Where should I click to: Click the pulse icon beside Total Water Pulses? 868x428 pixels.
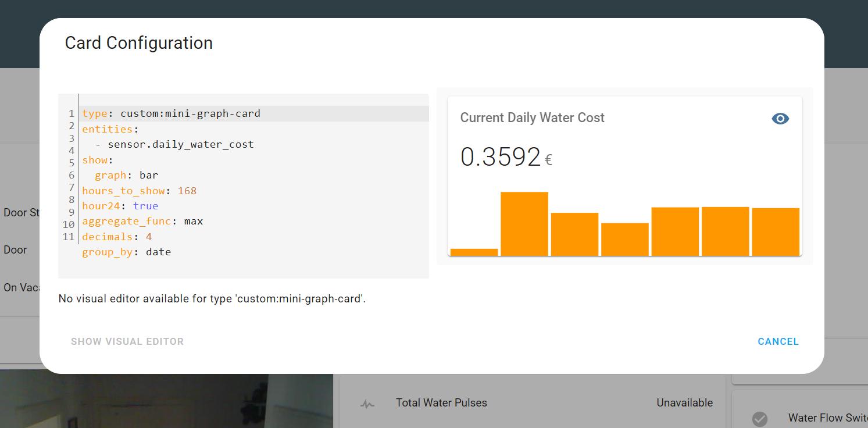(x=367, y=404)
